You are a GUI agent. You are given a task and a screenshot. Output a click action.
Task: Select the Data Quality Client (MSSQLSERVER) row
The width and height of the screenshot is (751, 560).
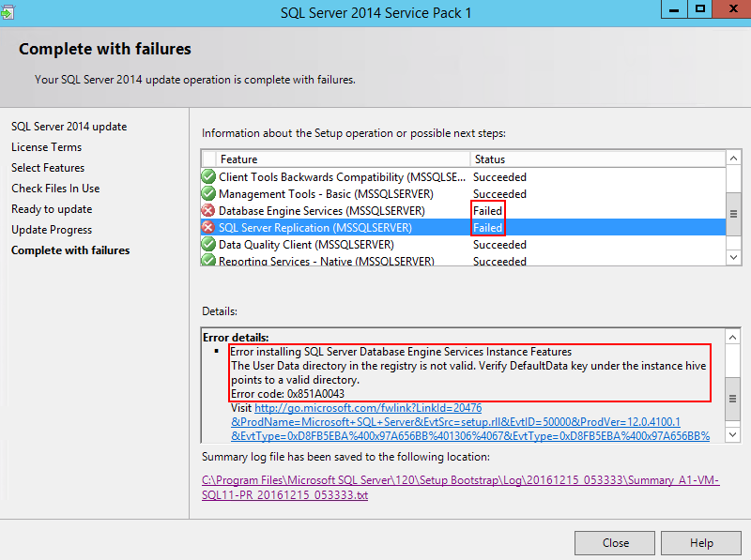pyautogui.click(x=463, y=244)
